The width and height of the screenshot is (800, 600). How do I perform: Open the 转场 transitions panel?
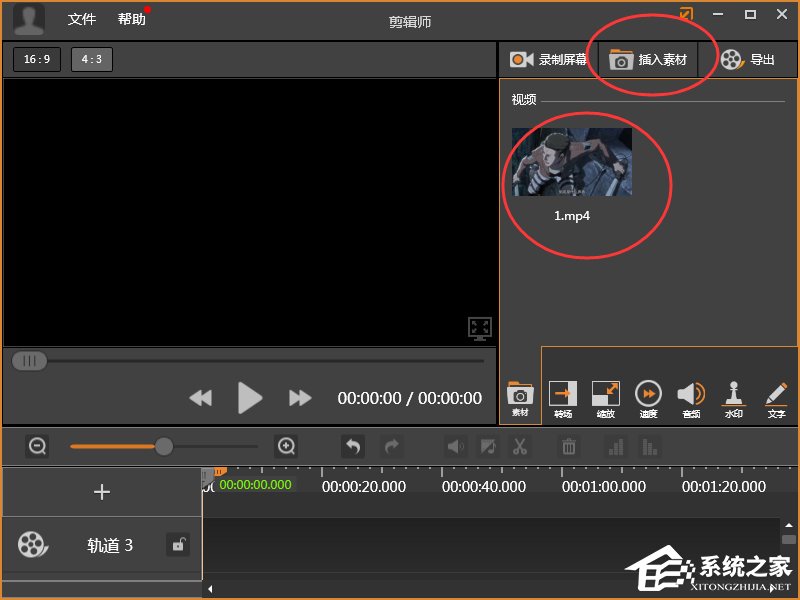(x=563, y=399)
